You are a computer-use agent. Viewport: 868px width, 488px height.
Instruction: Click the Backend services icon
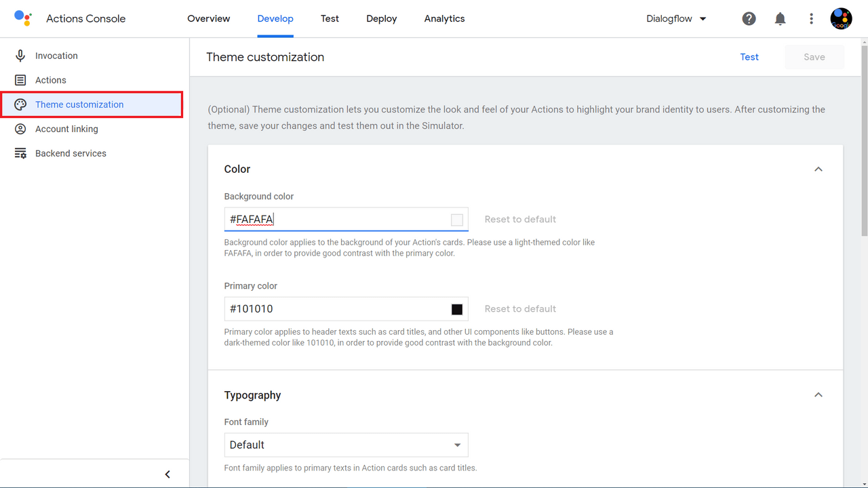tap(20, 153)
